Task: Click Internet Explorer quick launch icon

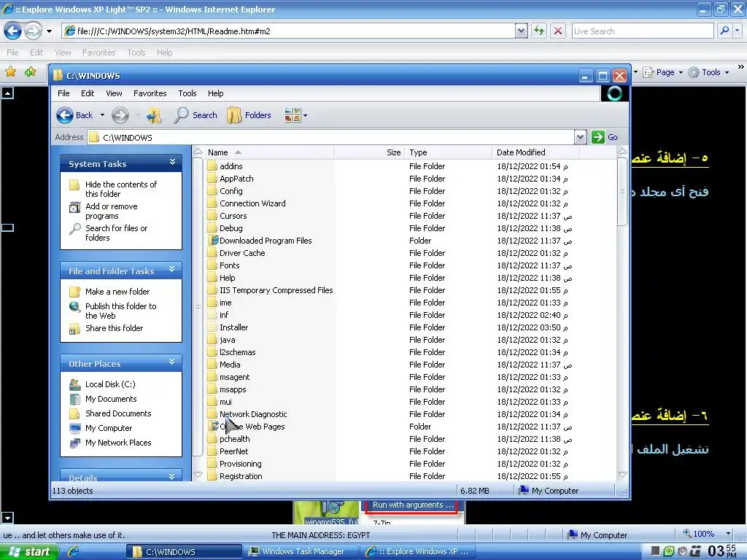Action: point(73,551)
